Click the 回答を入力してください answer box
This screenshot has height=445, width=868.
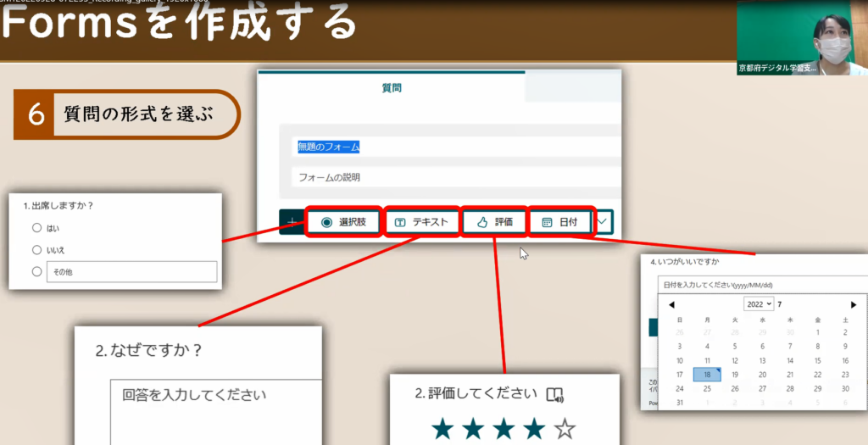216,412
